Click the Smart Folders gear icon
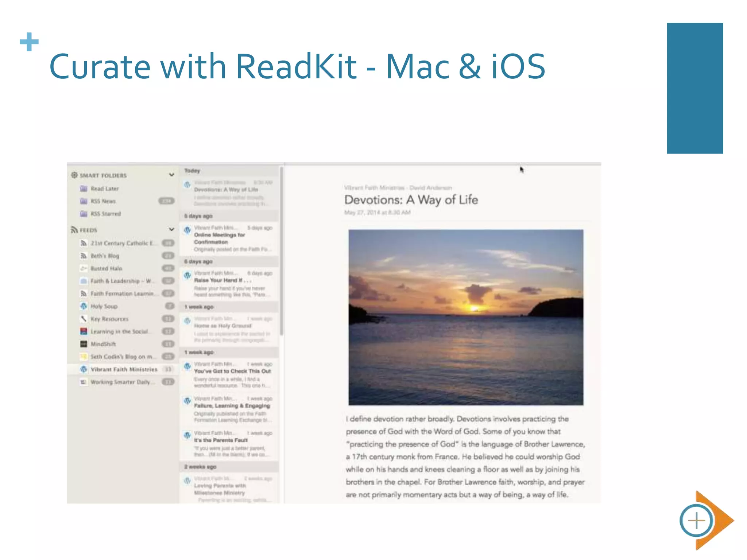Image resolution: width=747 pixels, height=560 pixels. click(74, 175)
